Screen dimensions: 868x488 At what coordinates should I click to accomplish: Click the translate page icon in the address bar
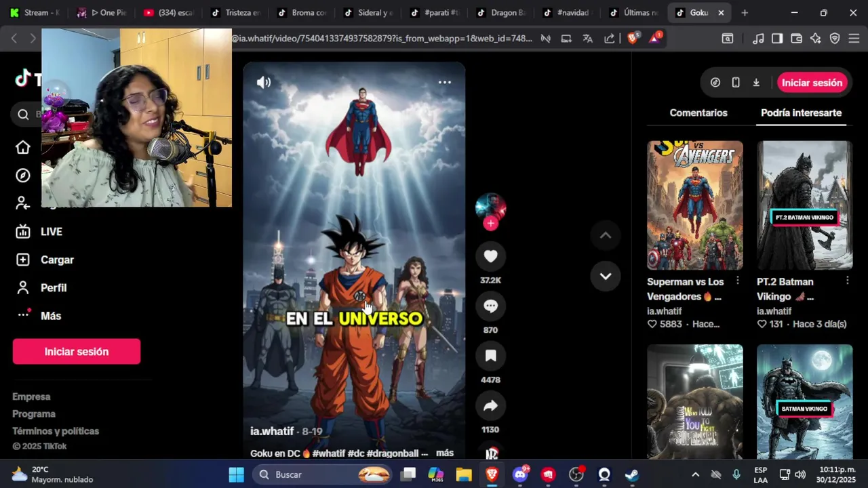(588, 39)
